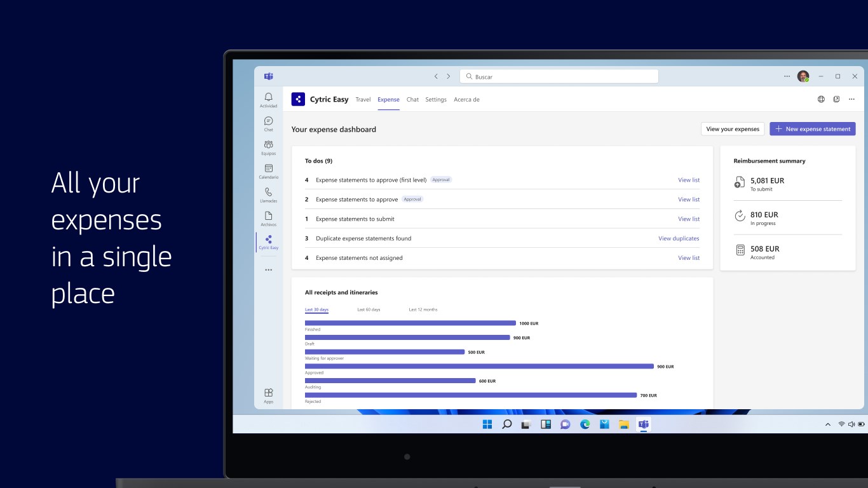Image resolution: width=868 pixels, height=488 pixels.
Task: Click the globe icon in app header
Action: click(x=821, y=99)
